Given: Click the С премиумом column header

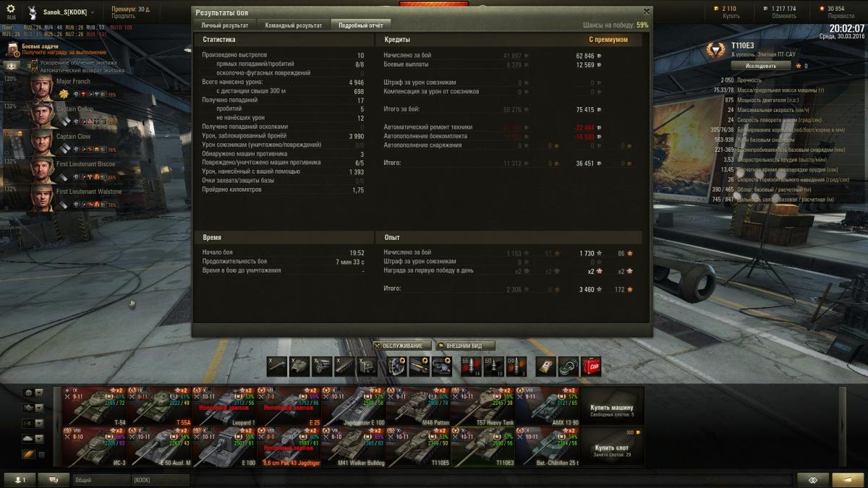Looking at the screenshot, I should click(x=608, y=40).
